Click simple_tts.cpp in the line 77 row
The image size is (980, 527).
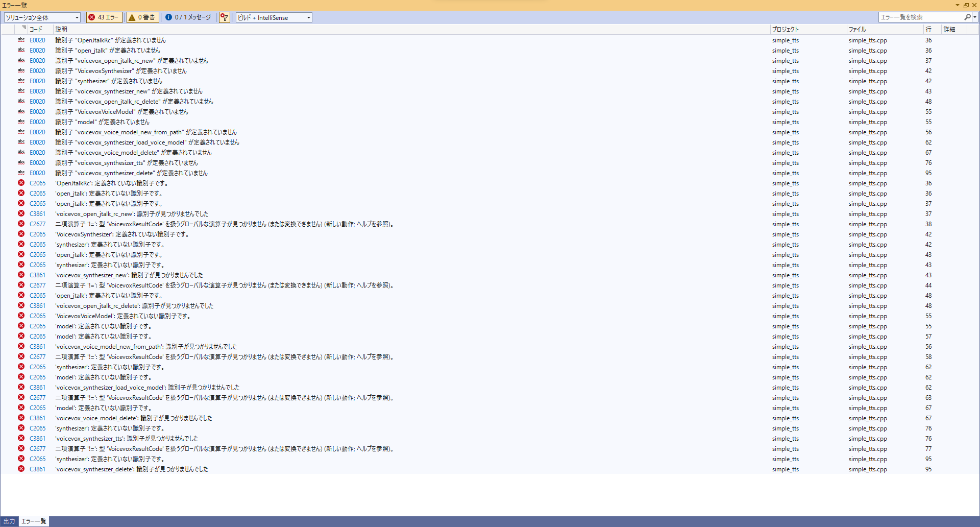(x=868, y=449)
